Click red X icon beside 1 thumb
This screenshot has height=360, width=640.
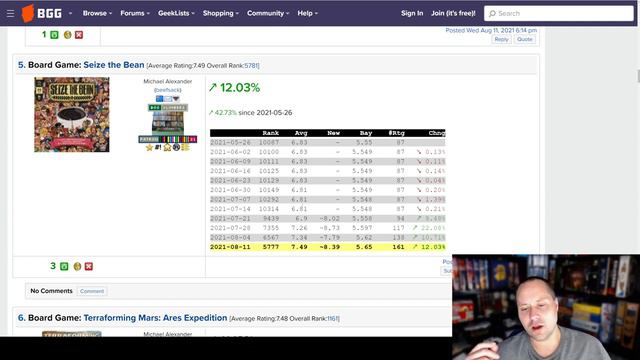[x=79, y=35]
